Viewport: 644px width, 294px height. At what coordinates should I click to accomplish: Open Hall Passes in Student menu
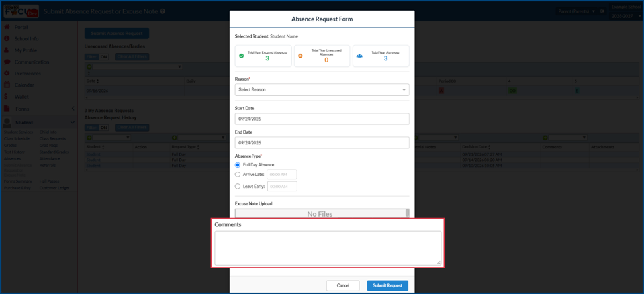tap(49, 181)
